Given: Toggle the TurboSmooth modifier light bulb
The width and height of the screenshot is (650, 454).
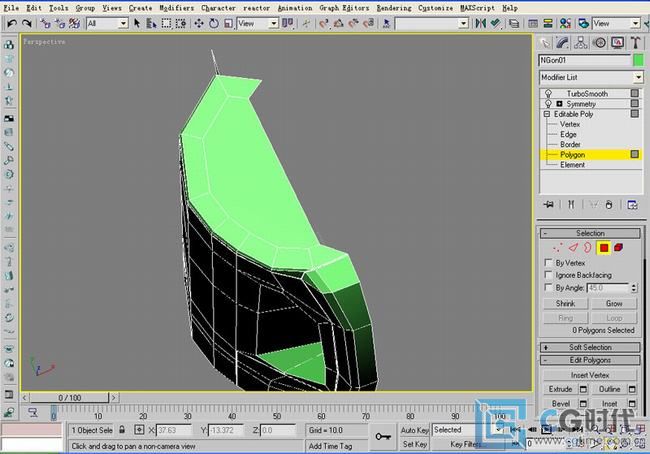Looking at the screenshot, I should (548, 93).
